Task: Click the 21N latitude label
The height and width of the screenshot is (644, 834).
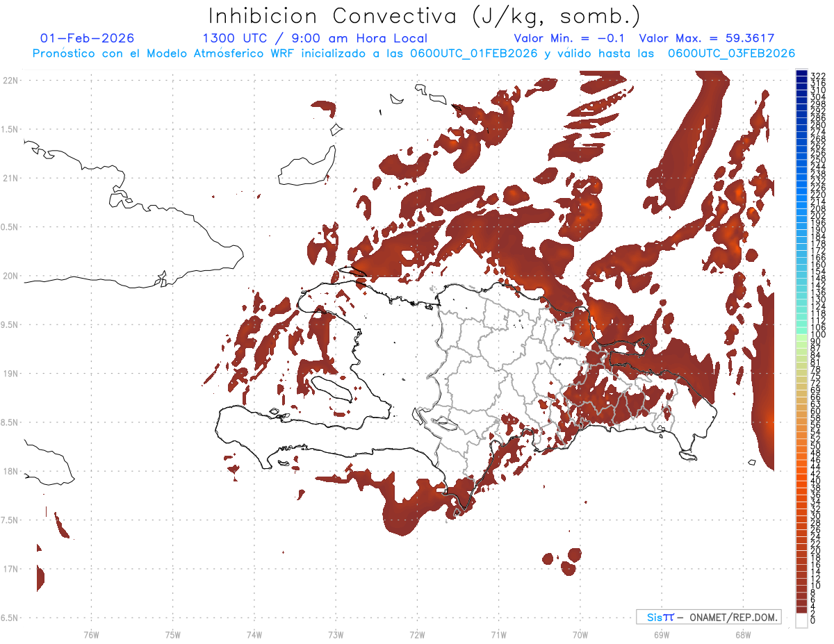Action: pyautogui.click(x=10, y=179)
